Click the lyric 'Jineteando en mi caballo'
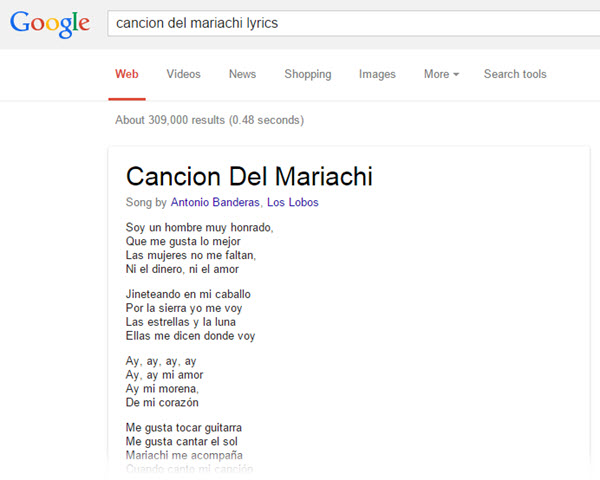Viewport: 600px width, 480px height. point(188,294)
